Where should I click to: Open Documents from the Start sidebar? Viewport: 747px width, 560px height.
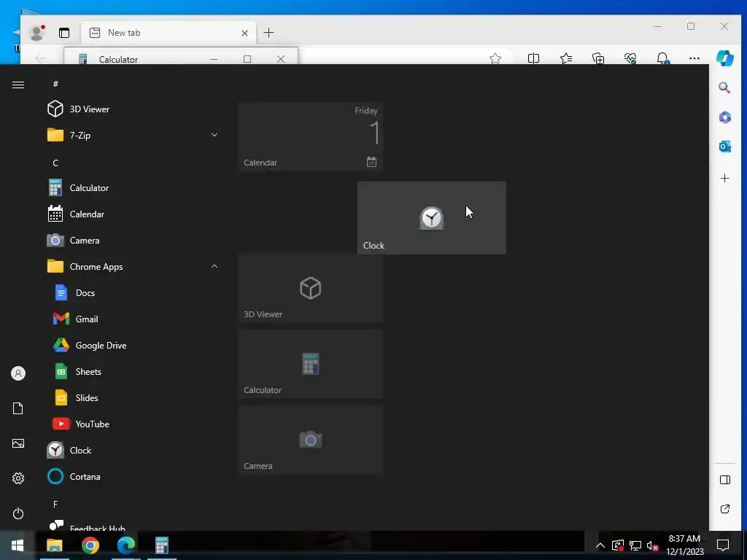(18, 408)
